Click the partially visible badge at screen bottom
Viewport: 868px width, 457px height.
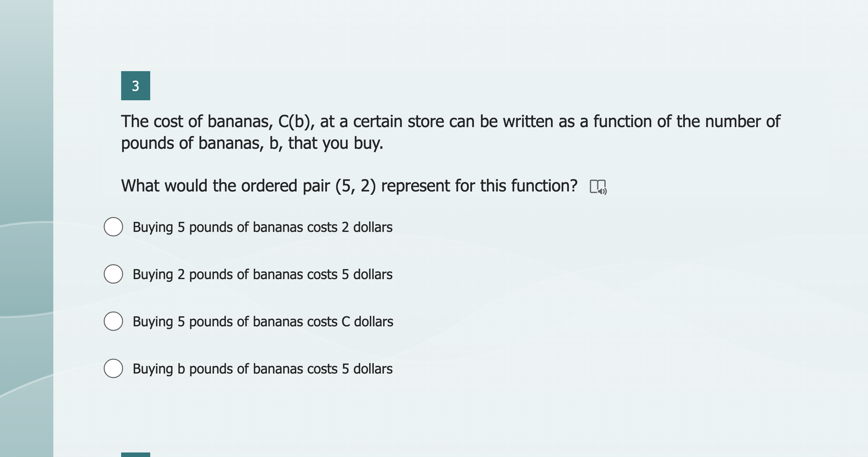click(x=135, y=455)
